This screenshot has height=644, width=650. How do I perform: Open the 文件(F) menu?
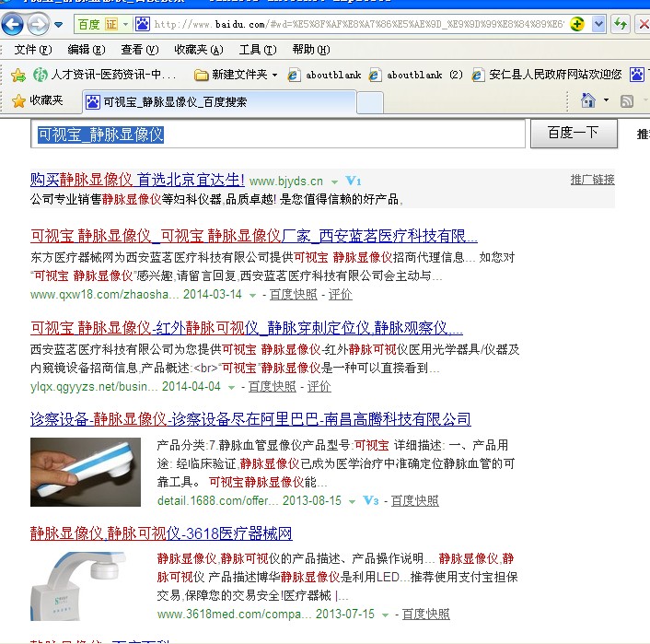coord(33,50)
